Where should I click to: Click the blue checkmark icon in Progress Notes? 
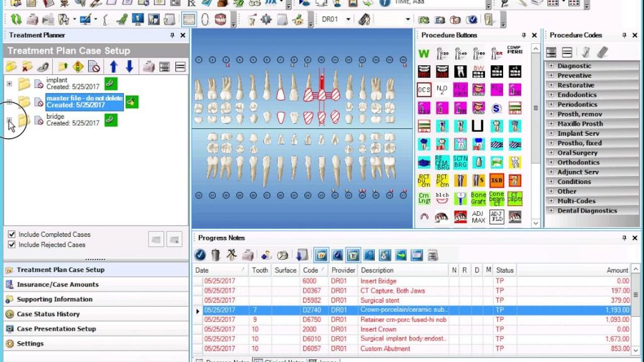coord(200,255)
